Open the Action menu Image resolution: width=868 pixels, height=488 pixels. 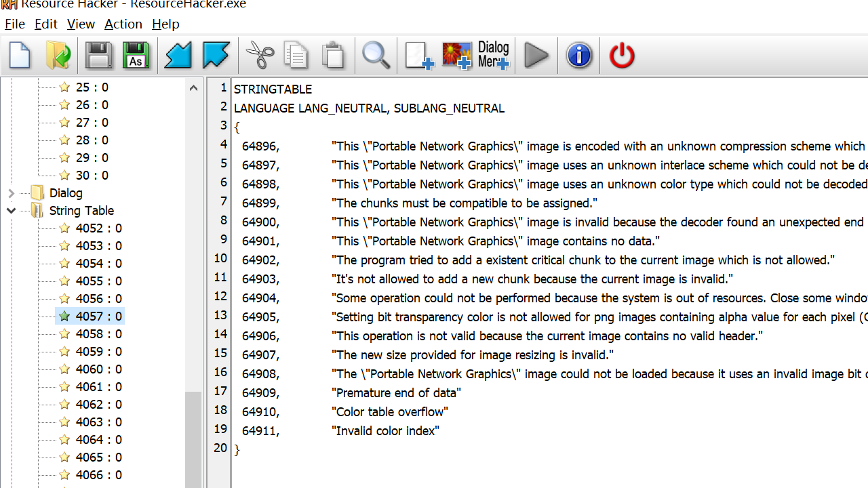(x=123, y=24)
